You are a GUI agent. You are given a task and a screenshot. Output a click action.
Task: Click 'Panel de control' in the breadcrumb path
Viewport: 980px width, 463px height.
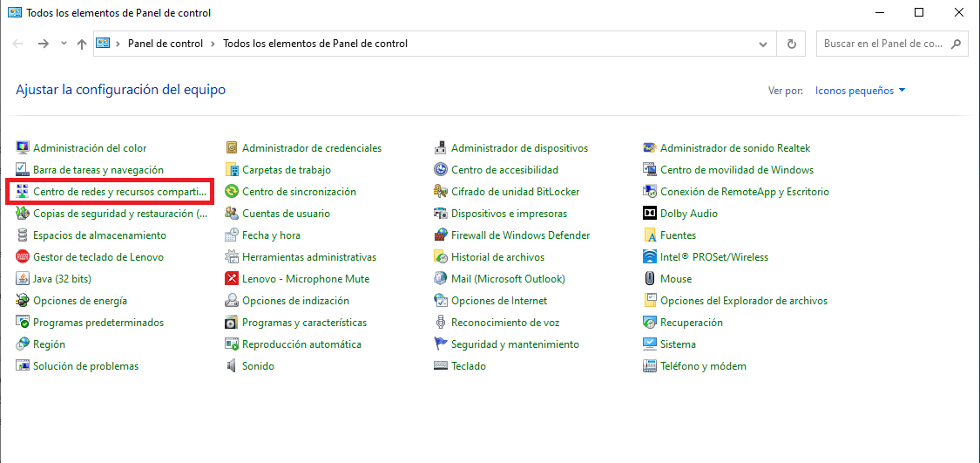tap(165, 44)
